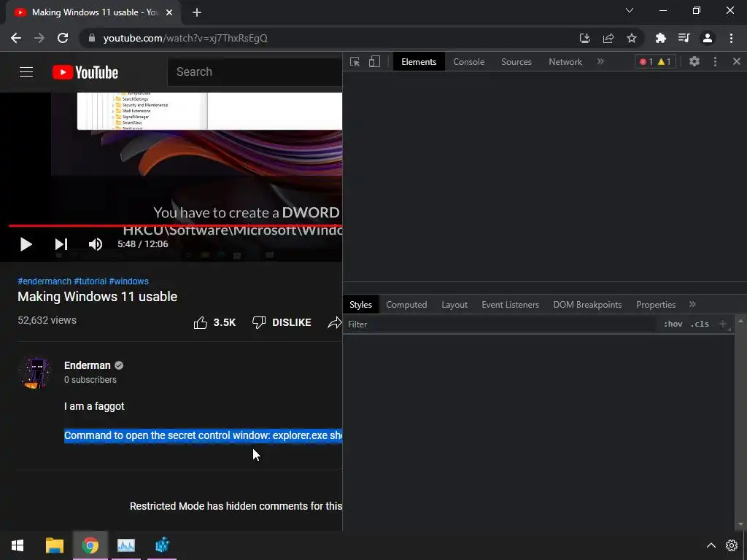
Task: Open the Enderman channel name
Action: click(88, 365)
